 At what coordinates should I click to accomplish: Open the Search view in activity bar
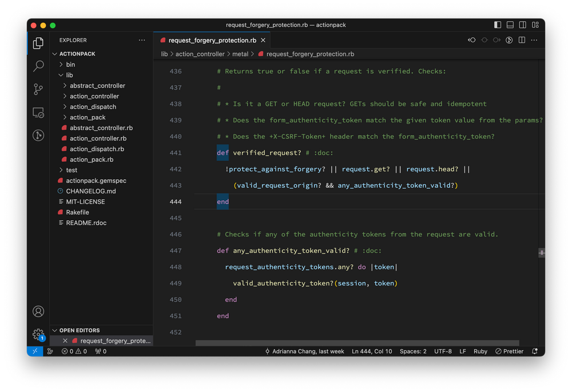coord(38,66)
